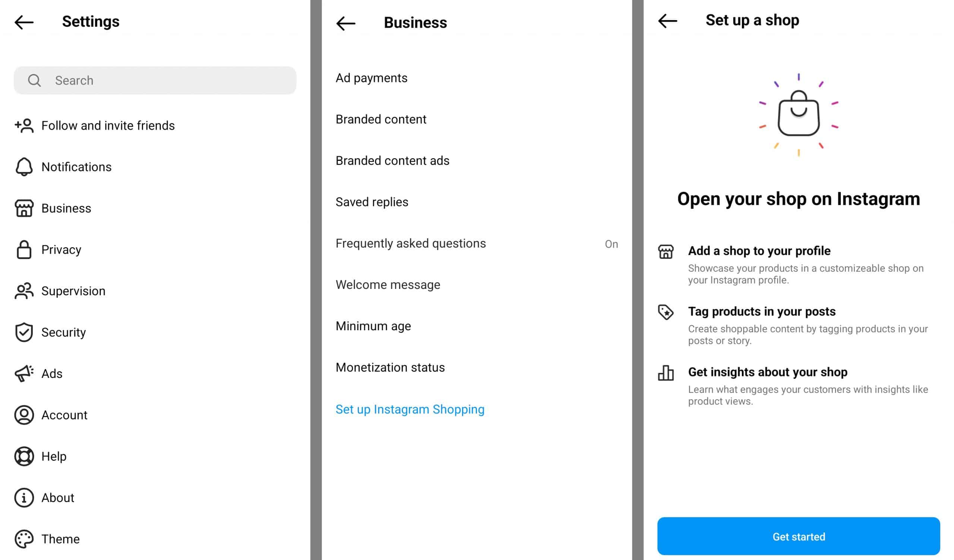Toggle the Frequently asked questions setting
The height and width of the screenshot is (560, 954).
[612, 244]
